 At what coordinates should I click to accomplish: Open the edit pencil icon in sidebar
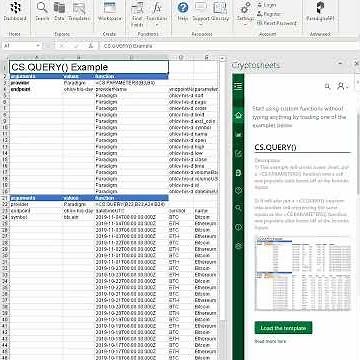point(238,153)
